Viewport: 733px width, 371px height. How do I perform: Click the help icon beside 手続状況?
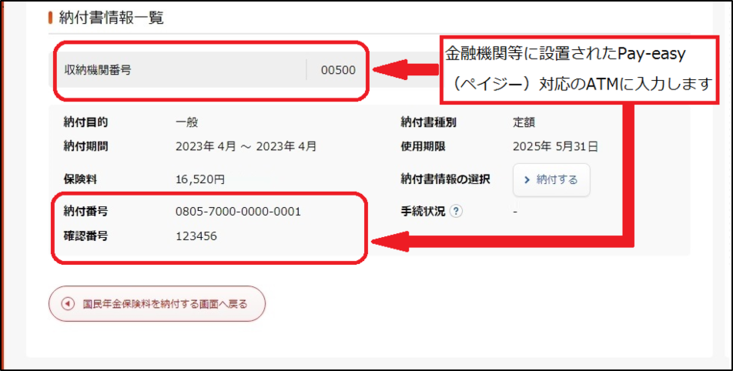click(456, 212)
